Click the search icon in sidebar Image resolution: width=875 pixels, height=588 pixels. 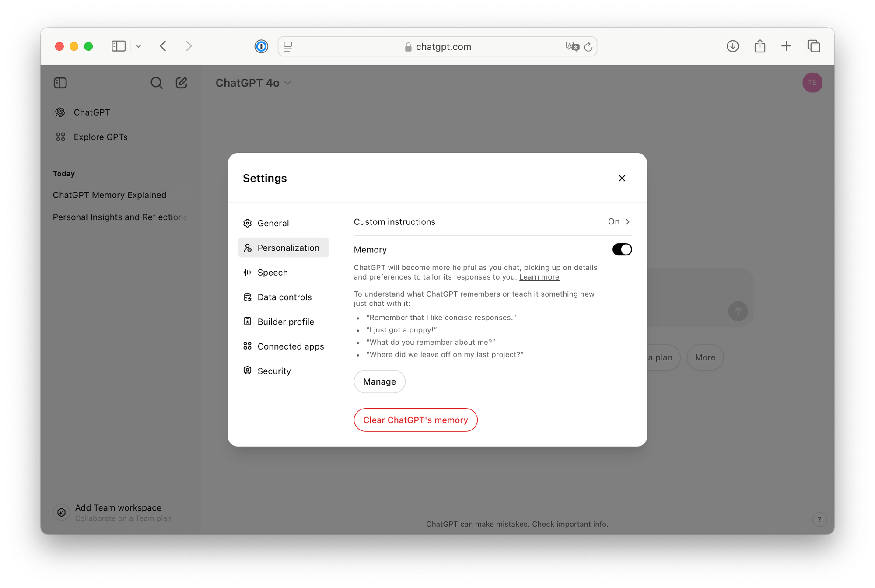pos(156,83)
